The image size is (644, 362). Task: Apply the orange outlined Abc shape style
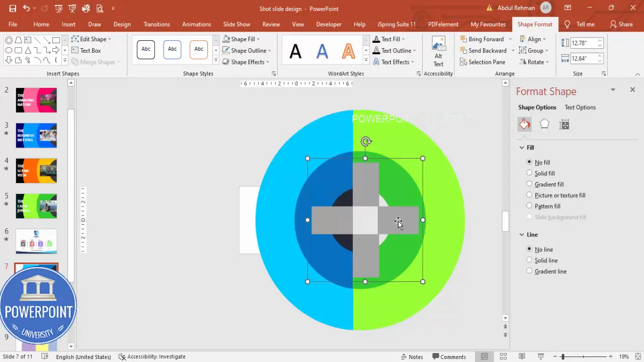[x=199, y=49]
